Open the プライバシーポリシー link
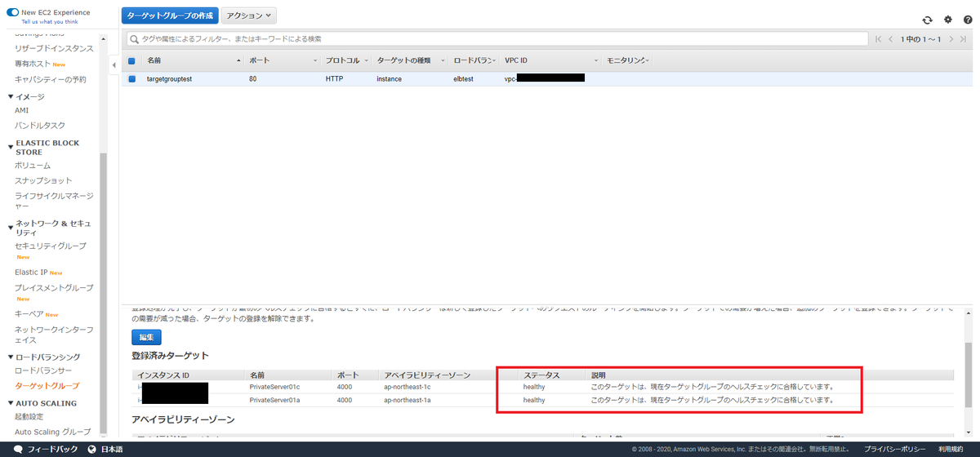Screen dimensions: 980x457 coord(895,450)
